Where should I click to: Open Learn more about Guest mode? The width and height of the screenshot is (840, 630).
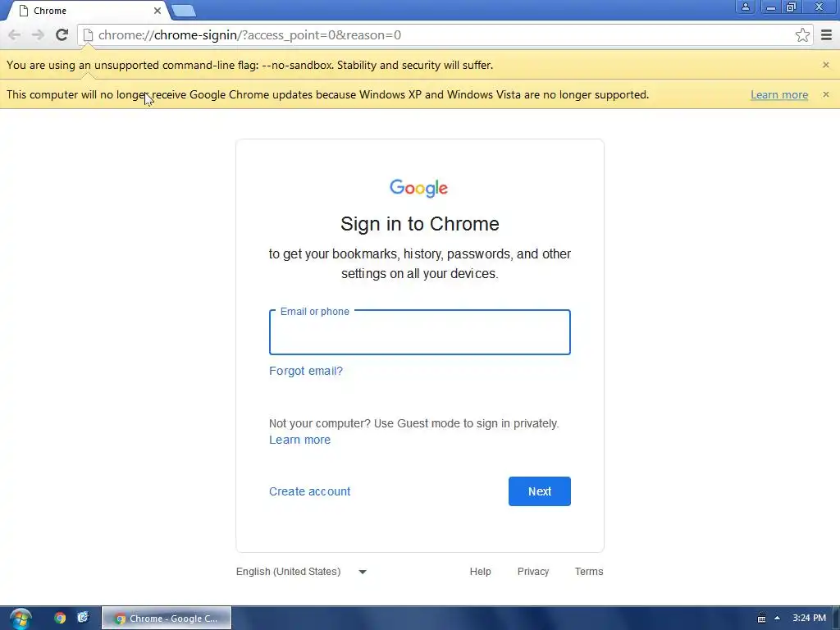pos(299,440)
